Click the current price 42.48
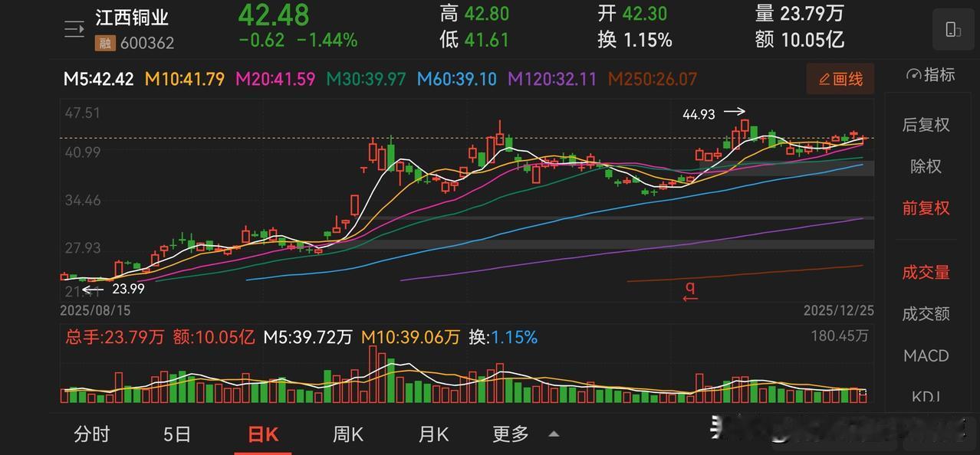The image size is (980, 455). (274, 15)
